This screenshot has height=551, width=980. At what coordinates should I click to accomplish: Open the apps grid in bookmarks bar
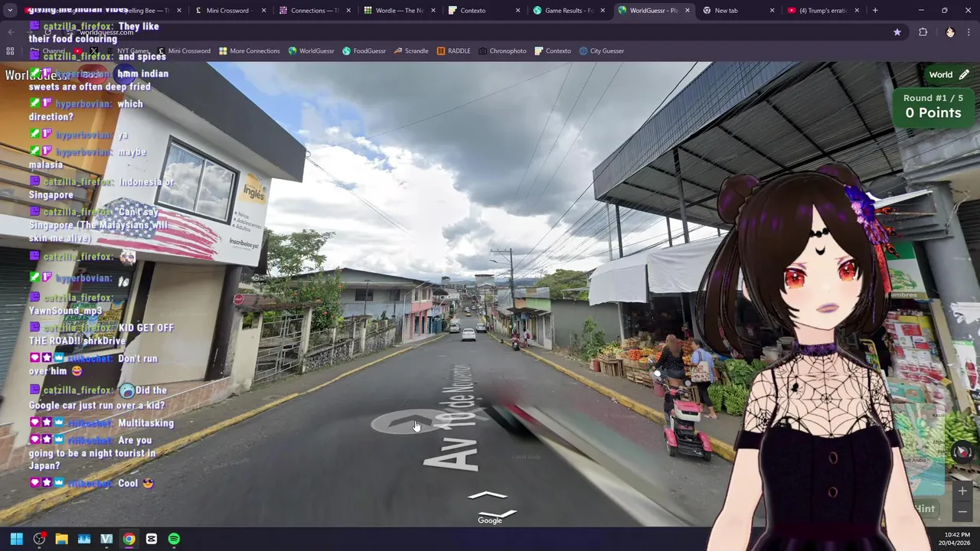[x=10, y=51]
